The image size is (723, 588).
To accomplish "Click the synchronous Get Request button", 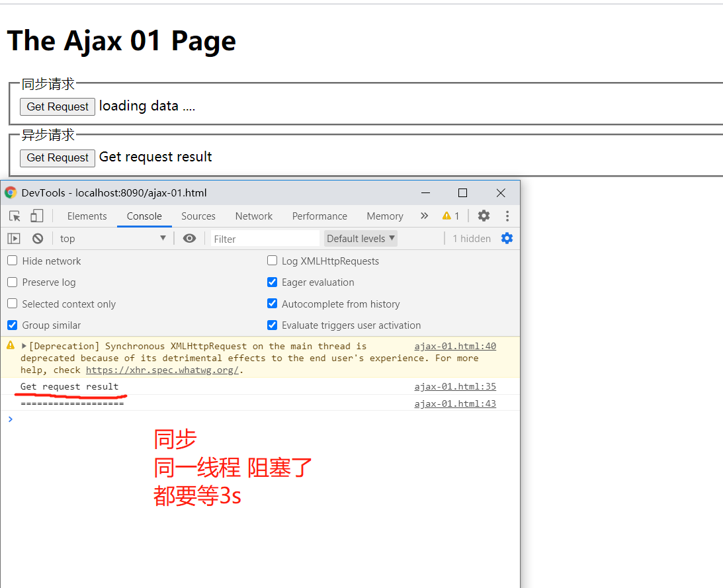I will [x=58, y=106].
